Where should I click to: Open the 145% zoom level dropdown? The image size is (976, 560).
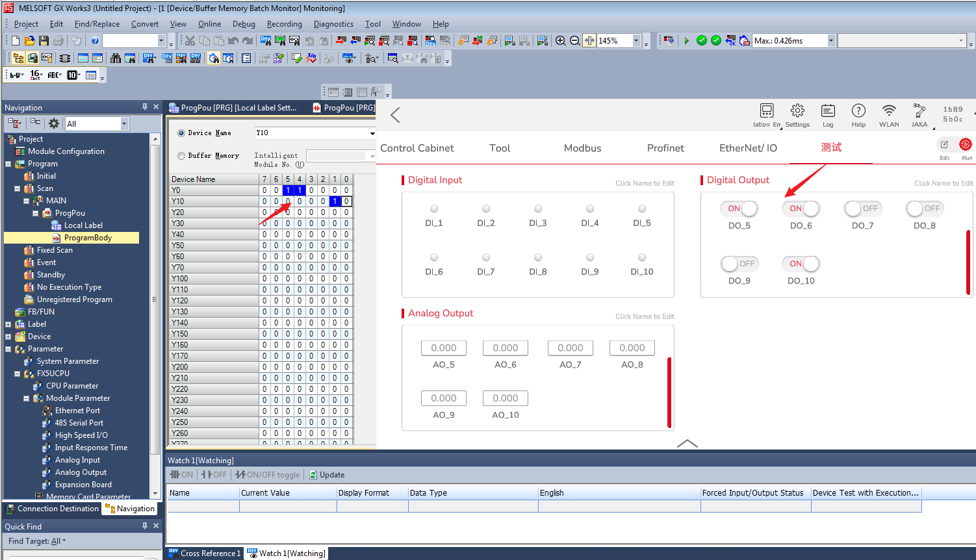tap(636, 40)
